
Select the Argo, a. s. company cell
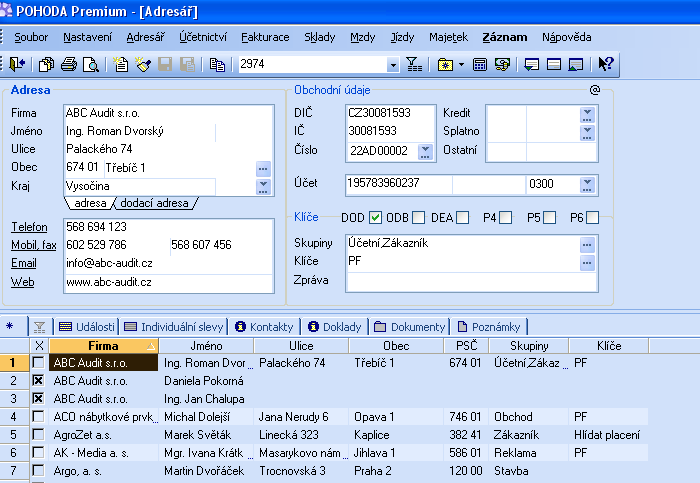coord(104,471)
